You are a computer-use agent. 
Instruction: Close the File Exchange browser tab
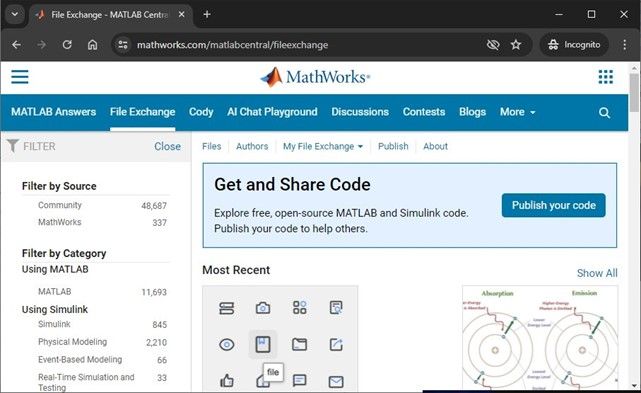(182, 14)
